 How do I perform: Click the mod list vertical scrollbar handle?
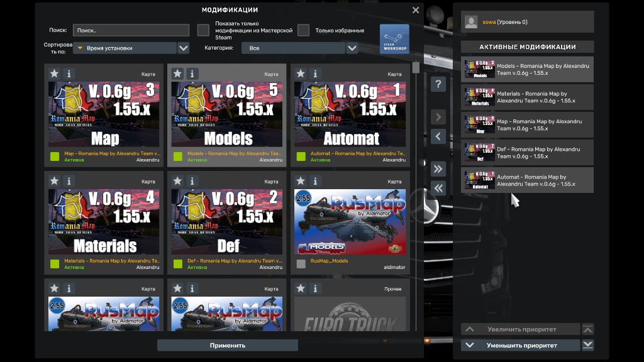(416, 67)
